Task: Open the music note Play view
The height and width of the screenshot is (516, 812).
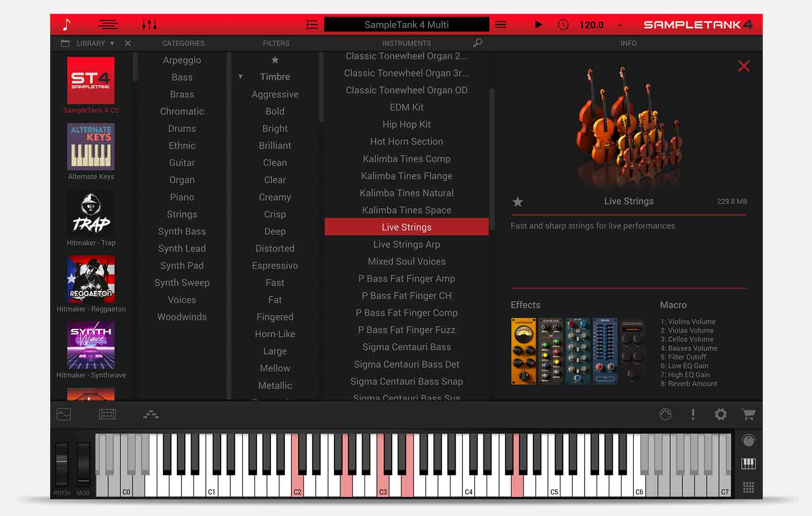Action: coord(67,24)
